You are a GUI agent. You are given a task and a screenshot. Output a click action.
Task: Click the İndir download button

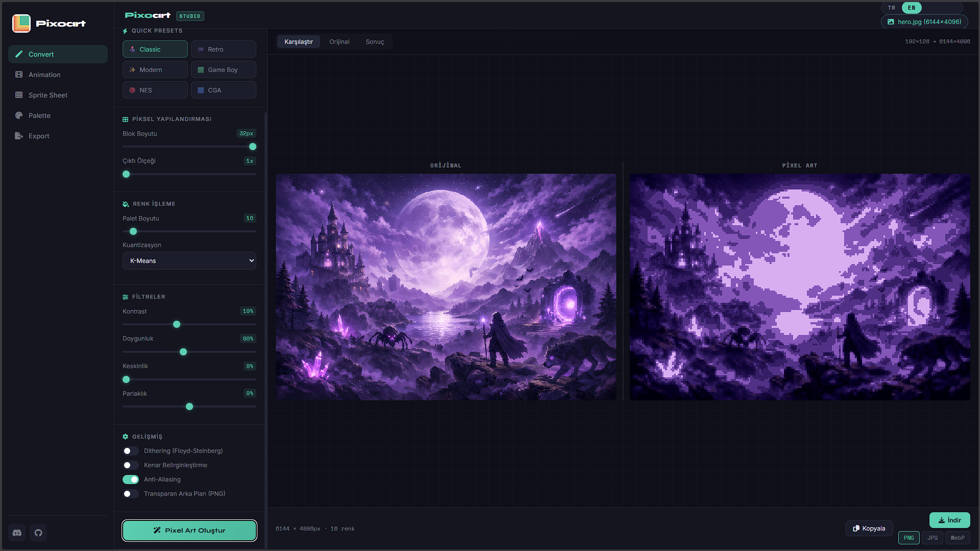coord(950,520)
